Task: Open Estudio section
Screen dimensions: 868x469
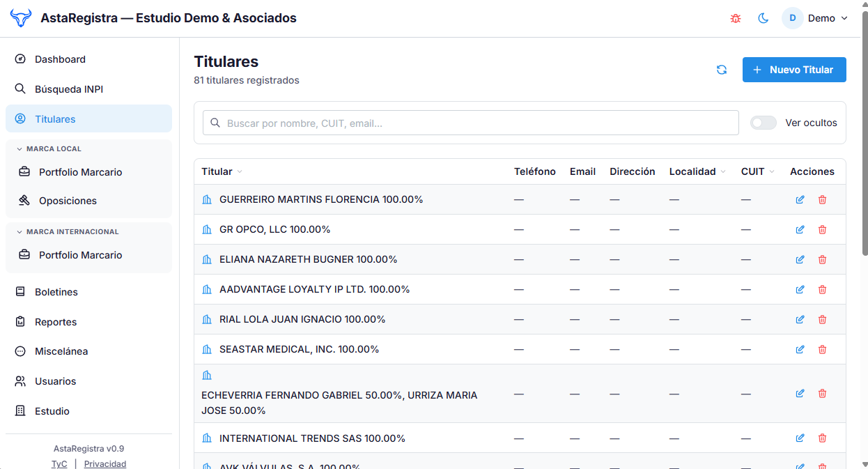Action: (x=88, y=411)
